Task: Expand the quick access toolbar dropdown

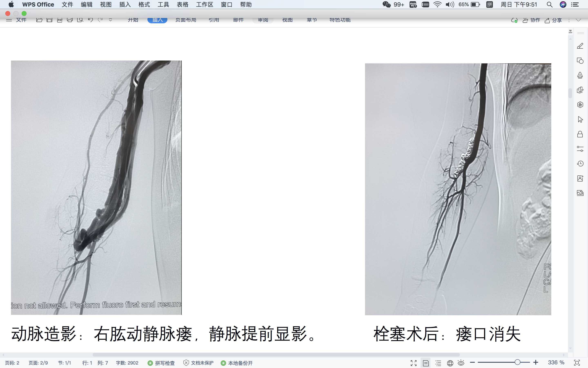Action: click(x=110, y=20)
